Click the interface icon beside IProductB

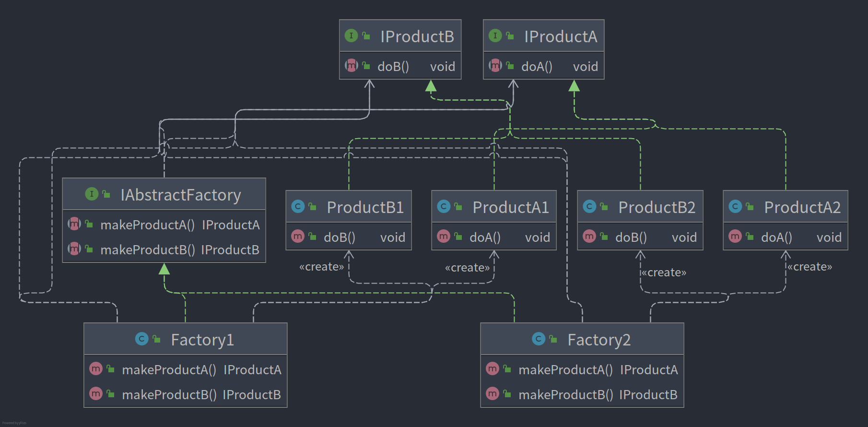click(351, 36)
